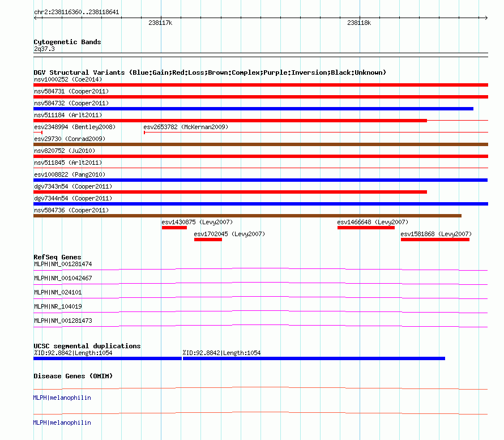This screenshot has height=440, width=504.
Task: Click nsv584736 (Cooper2011) brown bar
Action: (247, 216)
